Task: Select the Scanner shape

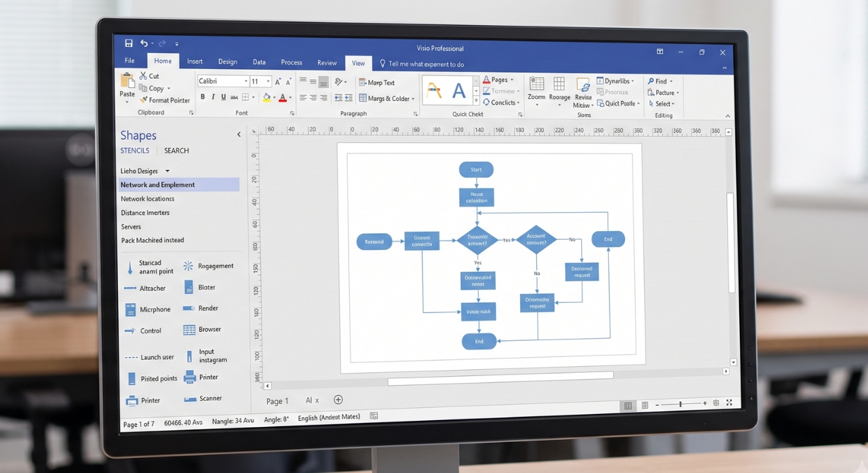Action: tap(203, 398)
